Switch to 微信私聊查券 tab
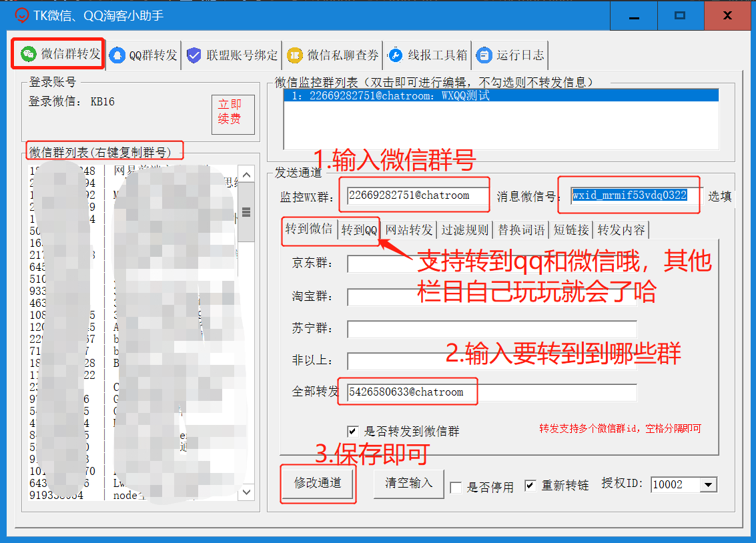The height and width of the screenshot is (543, 756). tap(333, 55)
